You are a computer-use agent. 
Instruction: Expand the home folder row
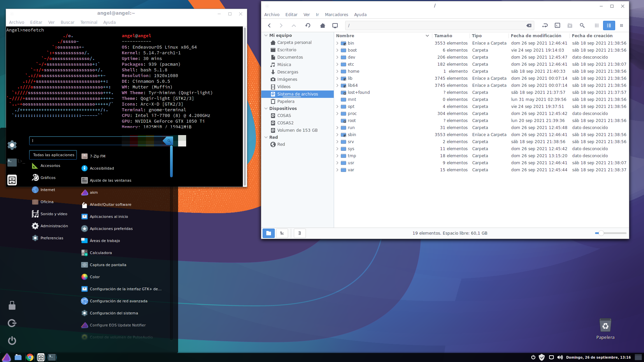337,71
